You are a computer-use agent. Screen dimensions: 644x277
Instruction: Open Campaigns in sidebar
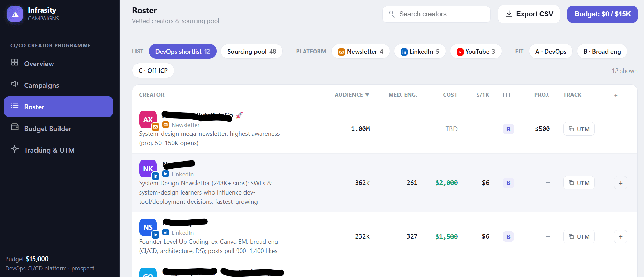click(58, 85)
